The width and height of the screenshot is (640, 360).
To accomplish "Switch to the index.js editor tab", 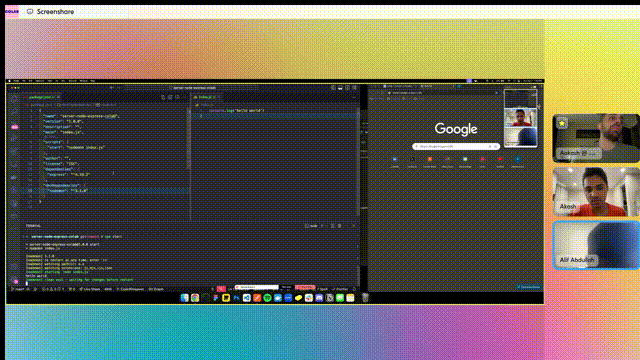I will pyautogui.click(x=206, y=97).
